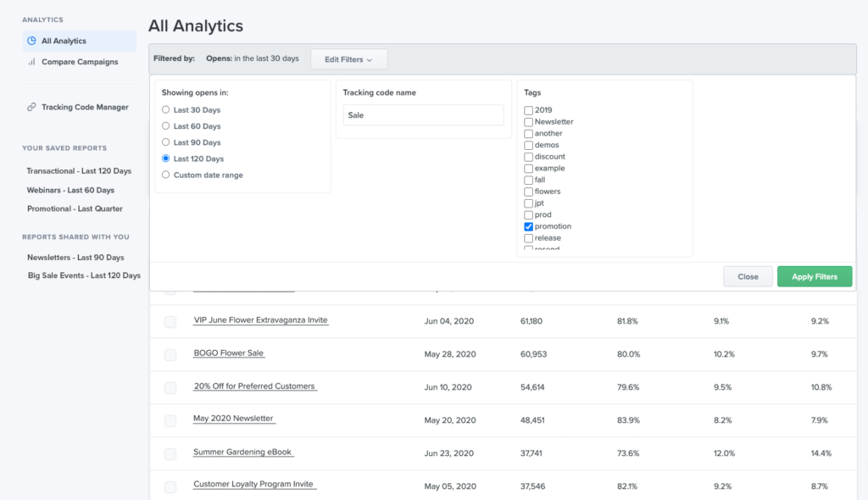Viewport: 868px width, 500px height.
Task: Click the Tracking code name input field
Action: 422,113
